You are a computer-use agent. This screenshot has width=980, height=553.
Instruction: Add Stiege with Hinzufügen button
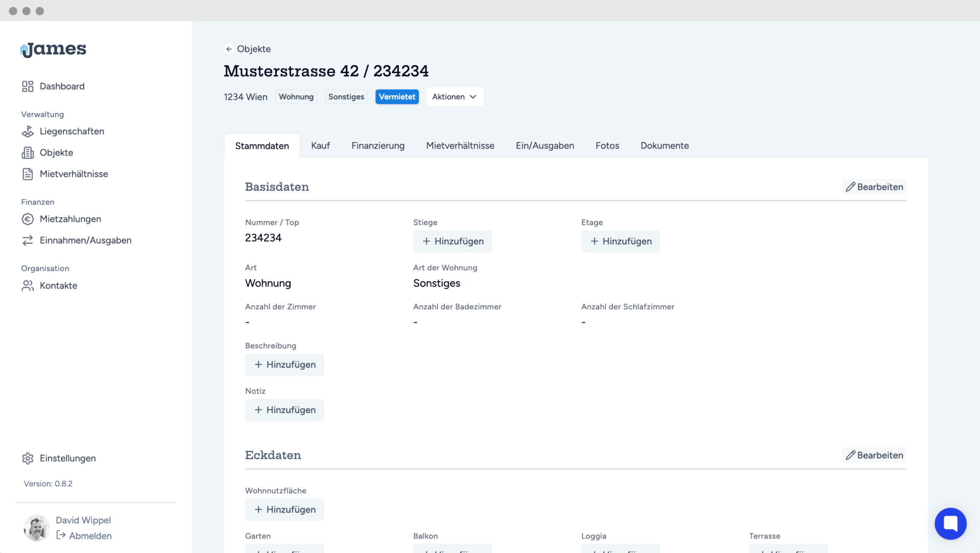pyautogui.click(x=452, y=241)
